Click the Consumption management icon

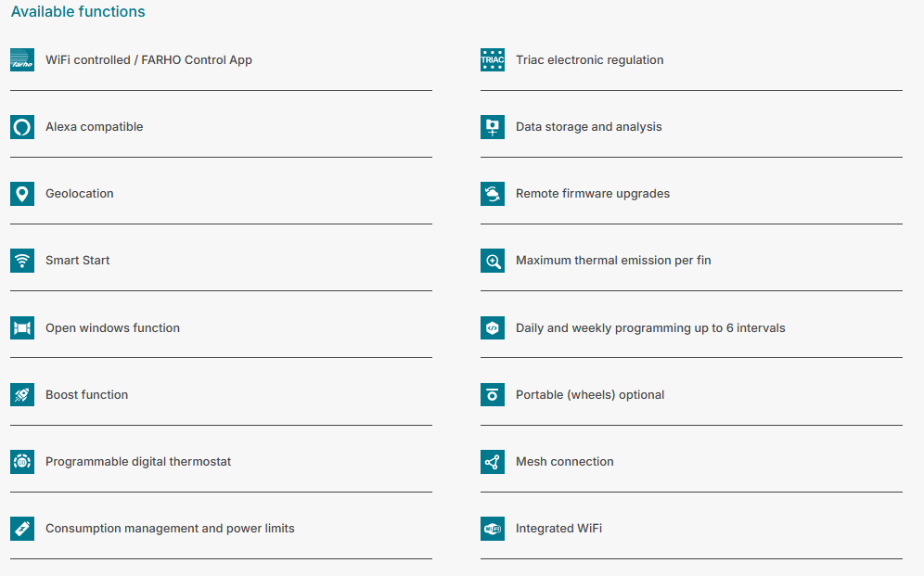(x=22, y=529)
